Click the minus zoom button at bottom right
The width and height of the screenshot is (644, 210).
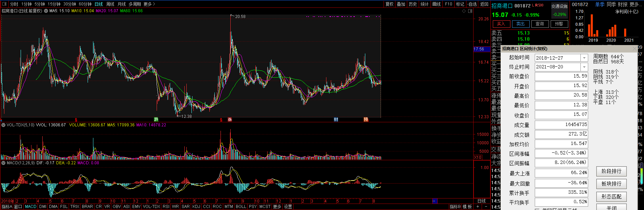pos(486,207)
